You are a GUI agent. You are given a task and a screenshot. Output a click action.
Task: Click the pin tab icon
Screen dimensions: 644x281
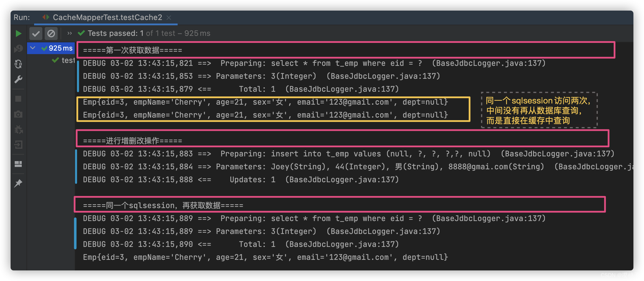(x=18, y=183)
